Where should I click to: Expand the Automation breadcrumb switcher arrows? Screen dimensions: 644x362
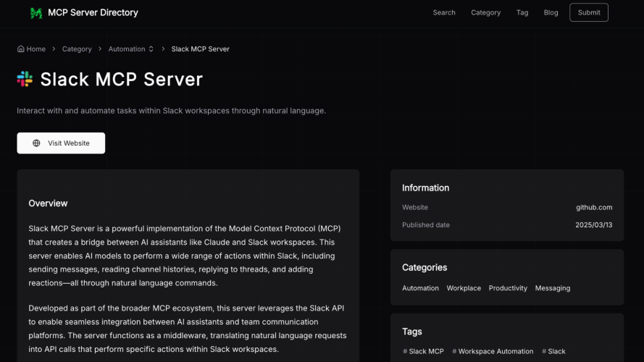coord(151,49)
